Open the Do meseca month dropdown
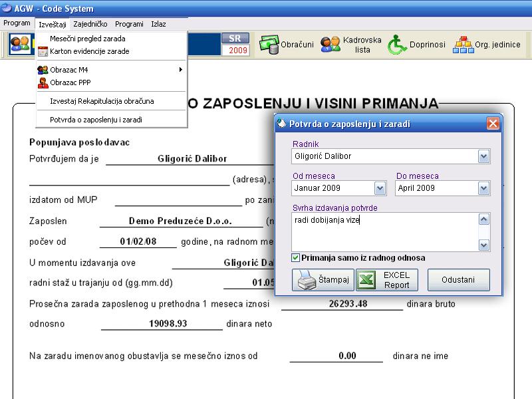The height and width of the screenshot is (399, 532). coord(483,189)
